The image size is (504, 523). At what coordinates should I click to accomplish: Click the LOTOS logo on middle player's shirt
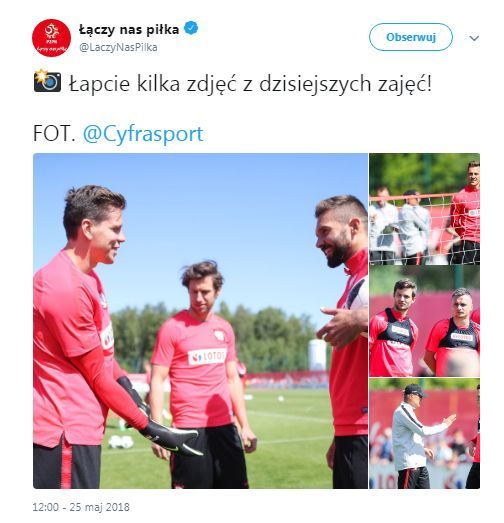207,357
